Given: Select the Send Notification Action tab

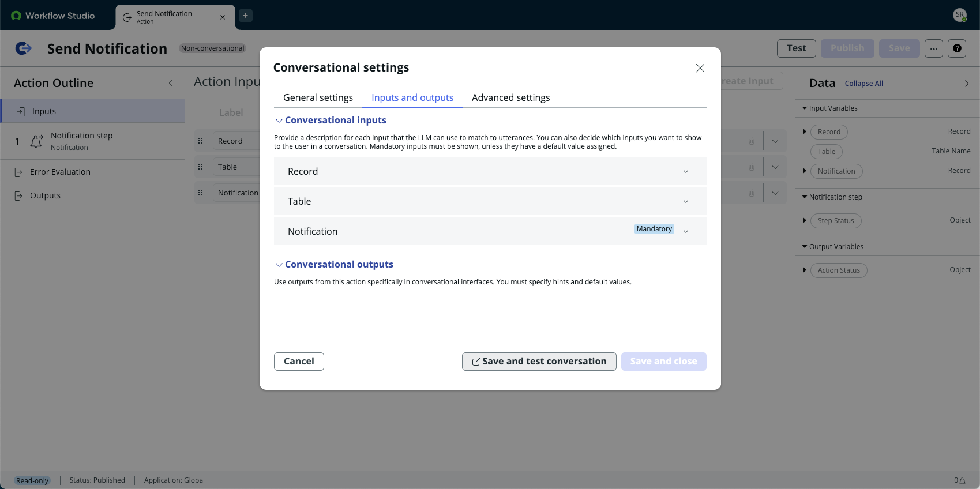Looking at the screenshot, I should coord(175,17).
